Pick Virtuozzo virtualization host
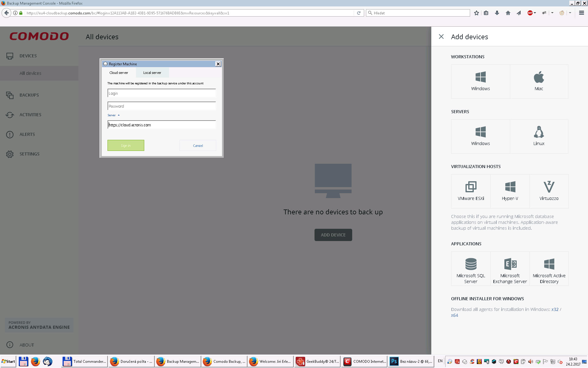The image size is (588, 368). pyautogui.click(x=549, y=191)
